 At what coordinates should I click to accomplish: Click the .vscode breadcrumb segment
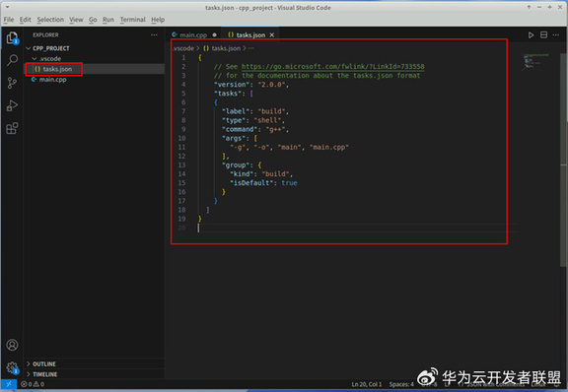coord(183,48)
